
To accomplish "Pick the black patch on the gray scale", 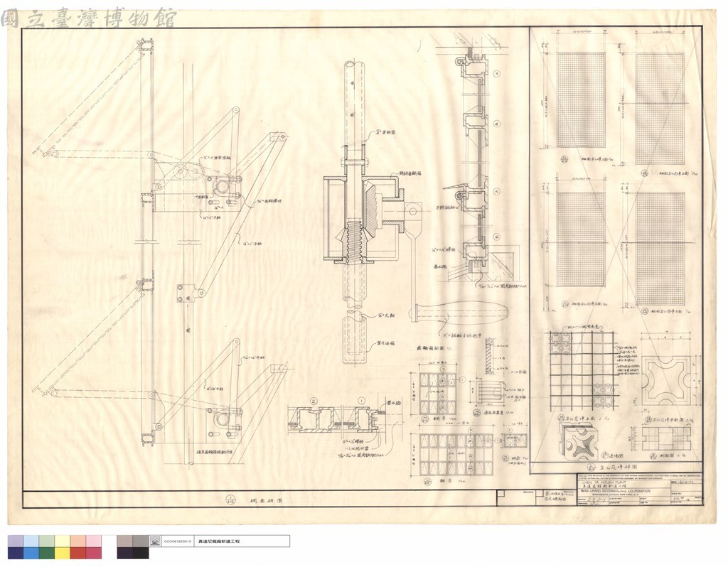I will click(141, 553).
